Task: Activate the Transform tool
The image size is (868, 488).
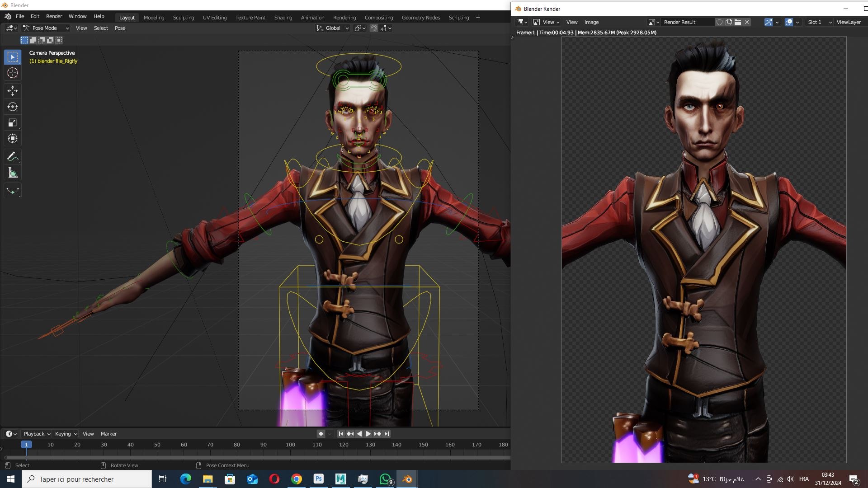Action: (13, 138)
